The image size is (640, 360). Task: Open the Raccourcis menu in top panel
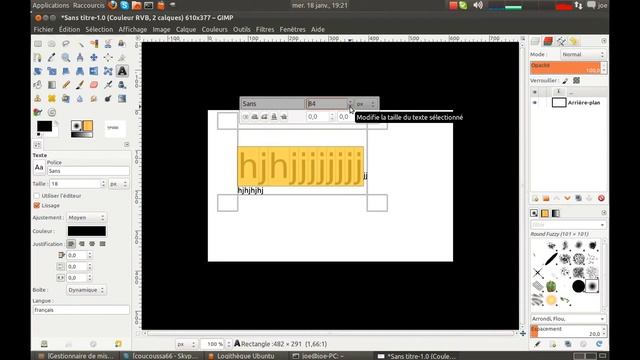pyautogui.click(x=89, y=5)
